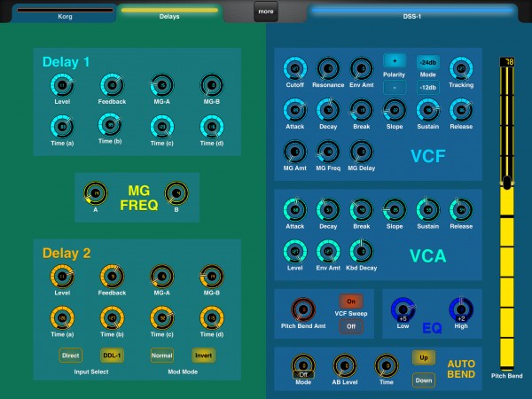Select the DSS-1 tab
532x399 pixels.
pyautogui.click(x=412, y=13)
